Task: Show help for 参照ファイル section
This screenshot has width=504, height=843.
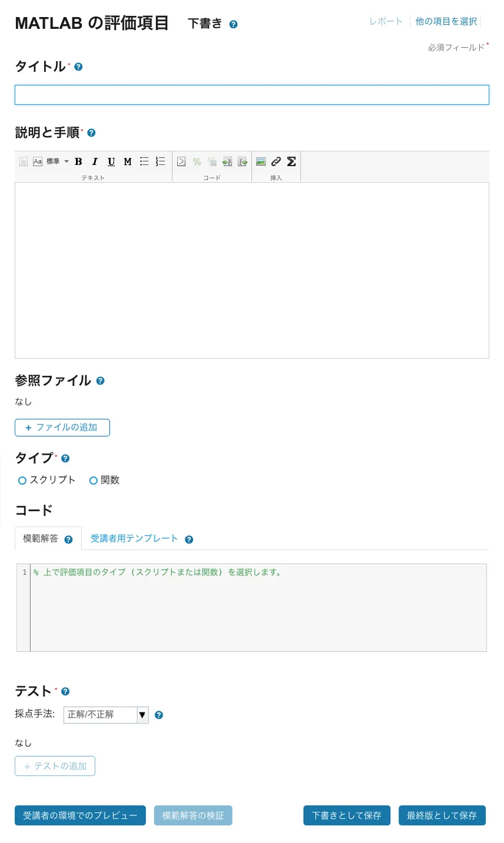Action: [100, 381]
